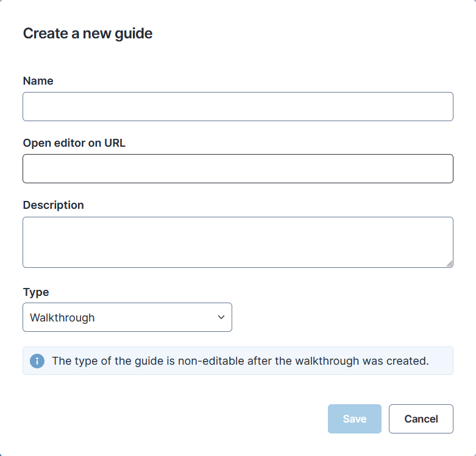
Task: Click the 'Type' label above the dropdown
Action: pyautogui.click(x=35, y=292)
